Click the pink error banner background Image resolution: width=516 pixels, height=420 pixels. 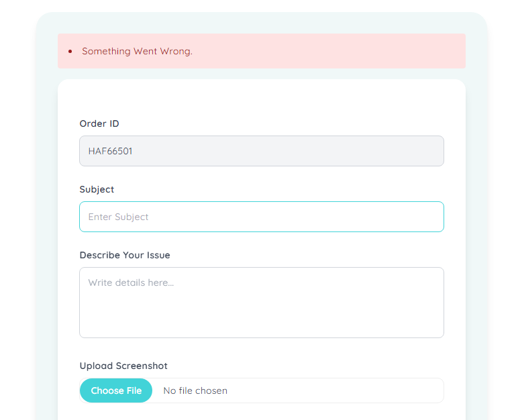(329, 52)
